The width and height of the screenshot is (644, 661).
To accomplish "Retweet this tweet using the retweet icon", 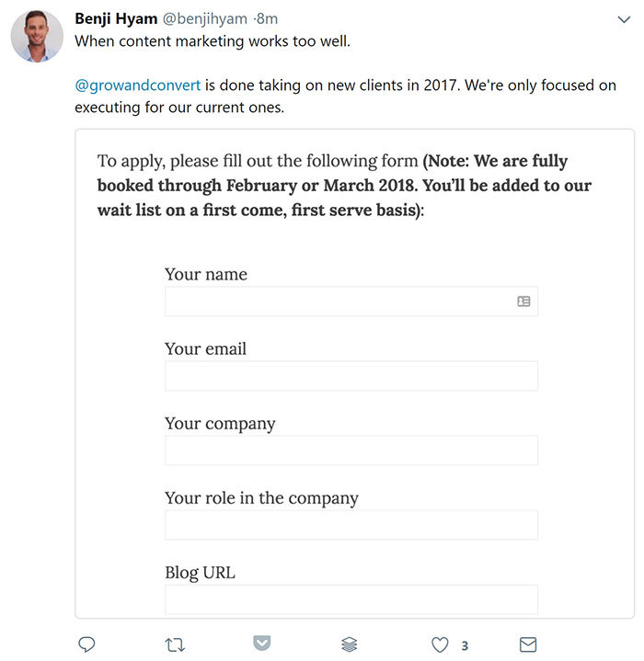I will point(173,644).
